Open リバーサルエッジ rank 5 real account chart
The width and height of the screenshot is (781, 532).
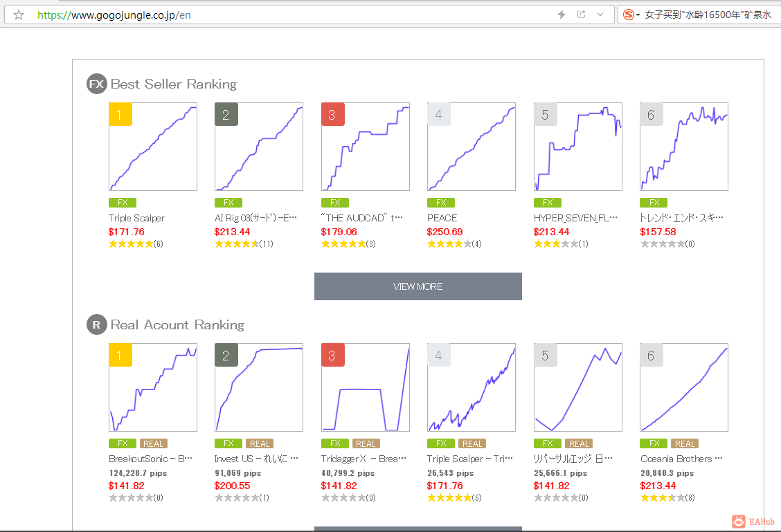coord(577,387)
